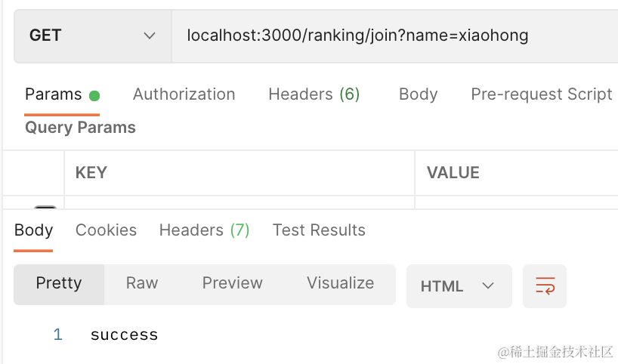Open the HTML format dropdown
This screenshot has width=618, height=364.
click(x=459, y=286)
